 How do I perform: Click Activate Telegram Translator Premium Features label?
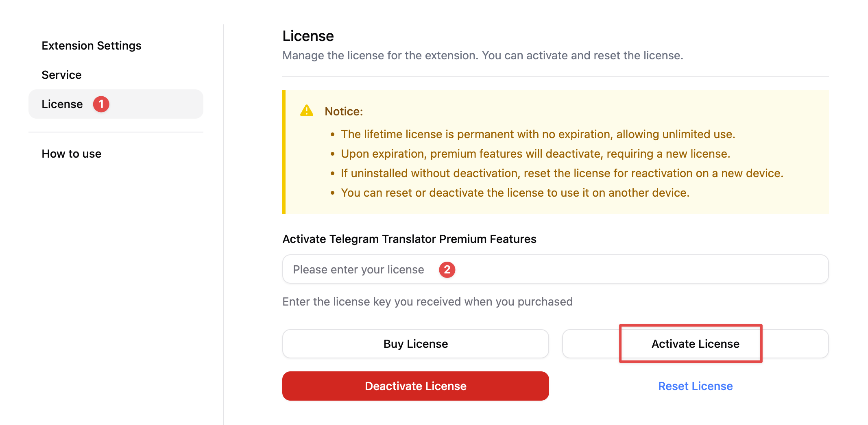[409, 239]
